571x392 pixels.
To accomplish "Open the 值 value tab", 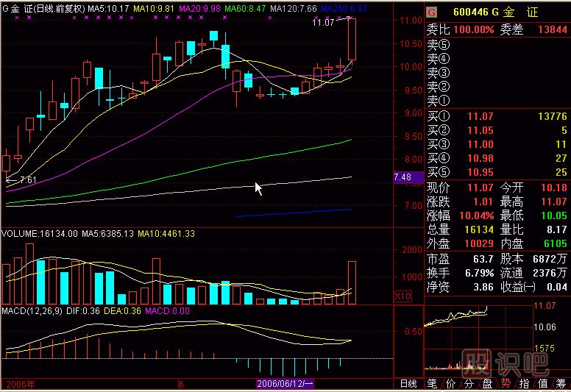I will 542,384.
